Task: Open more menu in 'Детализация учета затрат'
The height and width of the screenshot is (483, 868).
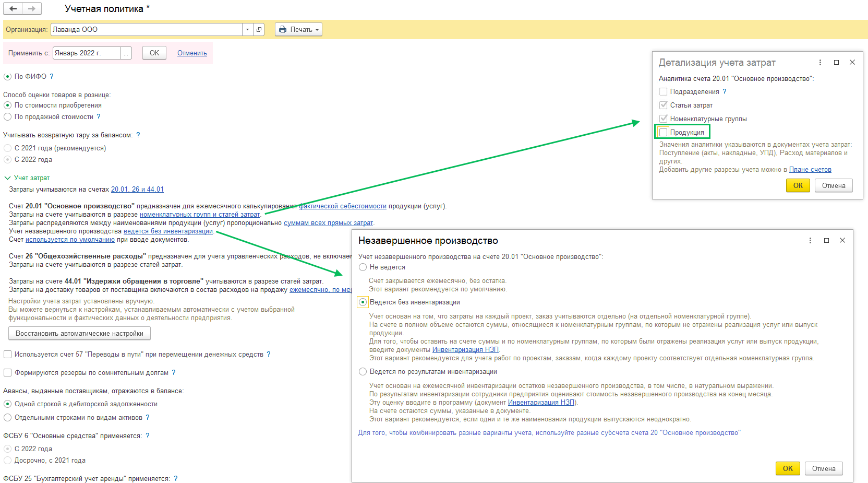Action: click(x=820, y=62)
